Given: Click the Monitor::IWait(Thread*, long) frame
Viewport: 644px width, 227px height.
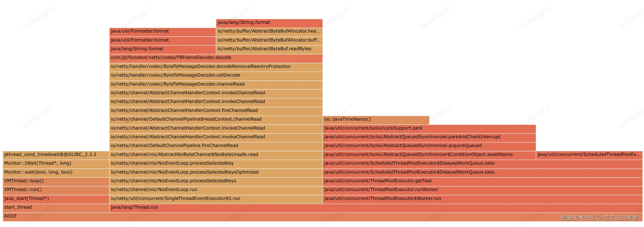Looking at the screenshot, I should (56, 164).
